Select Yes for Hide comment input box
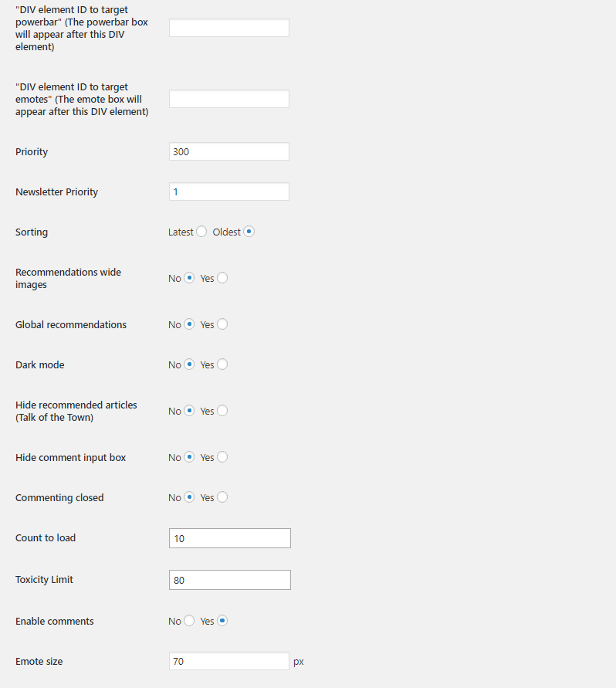 (222, 457)
